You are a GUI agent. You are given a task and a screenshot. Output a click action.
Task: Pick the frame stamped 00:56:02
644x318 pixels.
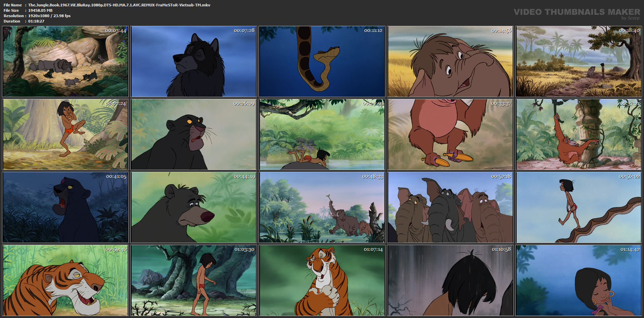tap(579, 207)
